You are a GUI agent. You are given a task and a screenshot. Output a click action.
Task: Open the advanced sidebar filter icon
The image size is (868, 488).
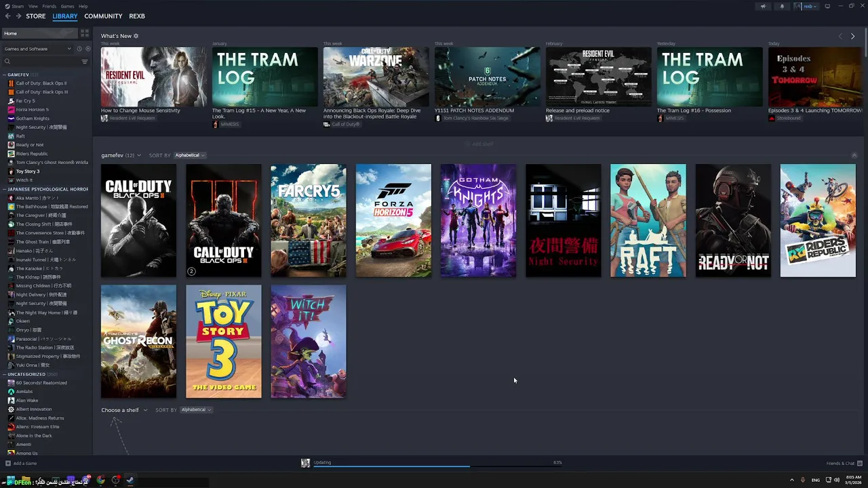pyautogui.click(x=85, y=62)
